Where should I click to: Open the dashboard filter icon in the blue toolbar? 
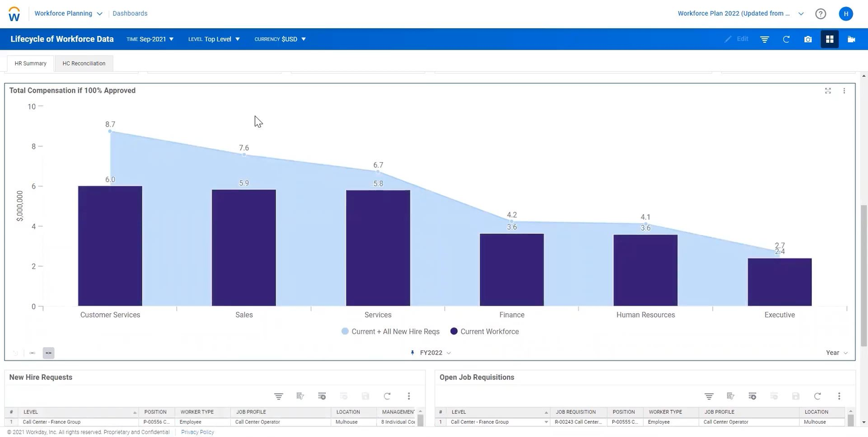[x=764, y=39]
